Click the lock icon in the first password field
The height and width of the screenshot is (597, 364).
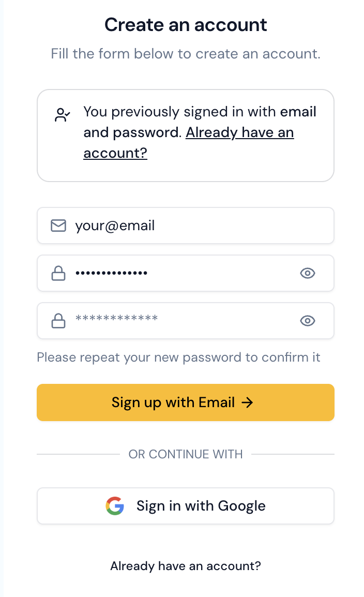tap(58, 273)
